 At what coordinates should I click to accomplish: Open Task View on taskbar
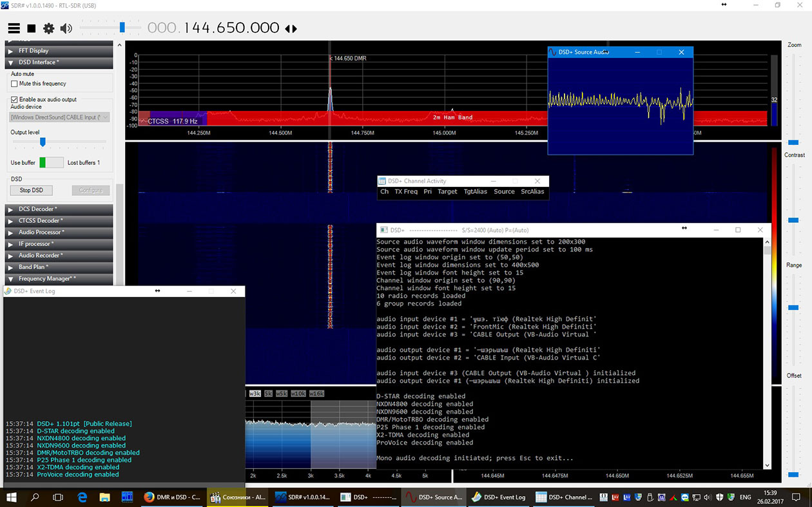coord(58,497)
